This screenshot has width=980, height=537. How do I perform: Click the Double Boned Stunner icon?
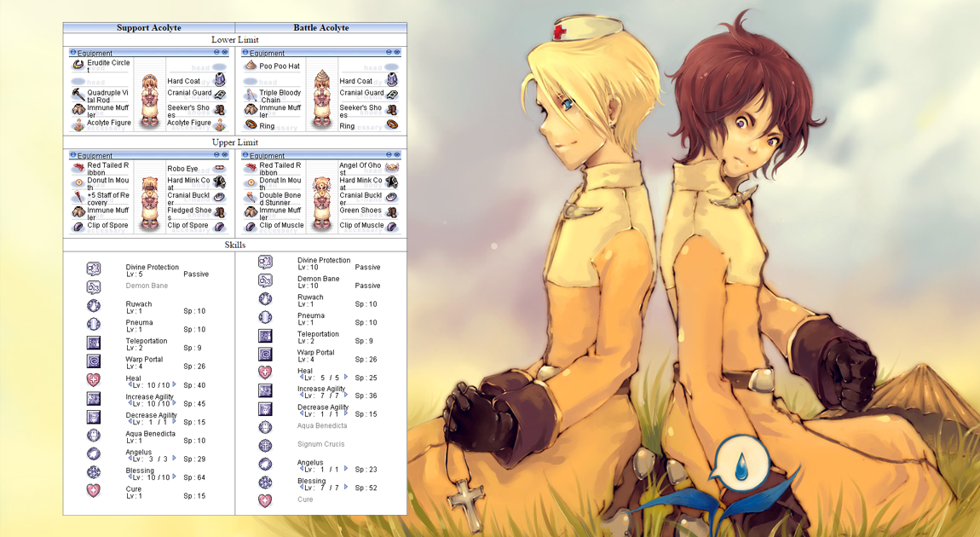click(251, 197)
